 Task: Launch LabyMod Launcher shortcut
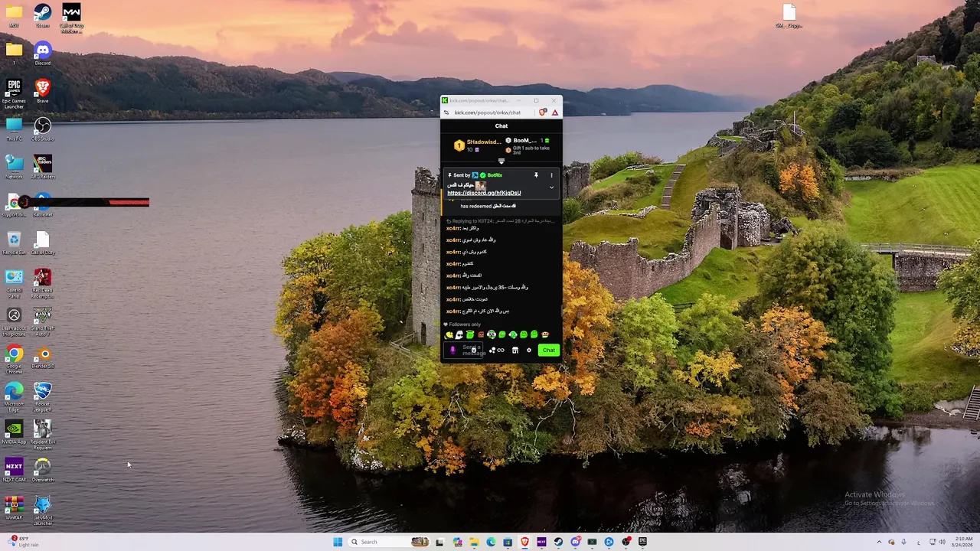point(43,510)
